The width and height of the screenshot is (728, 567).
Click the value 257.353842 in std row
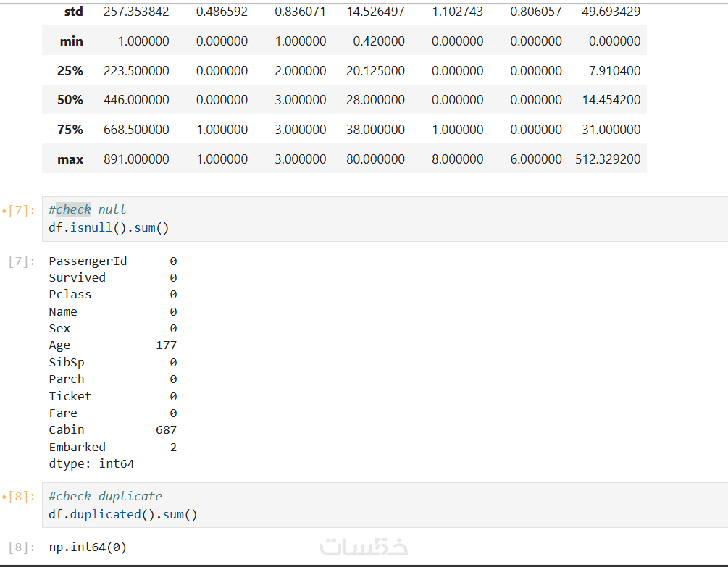[136, 12]
